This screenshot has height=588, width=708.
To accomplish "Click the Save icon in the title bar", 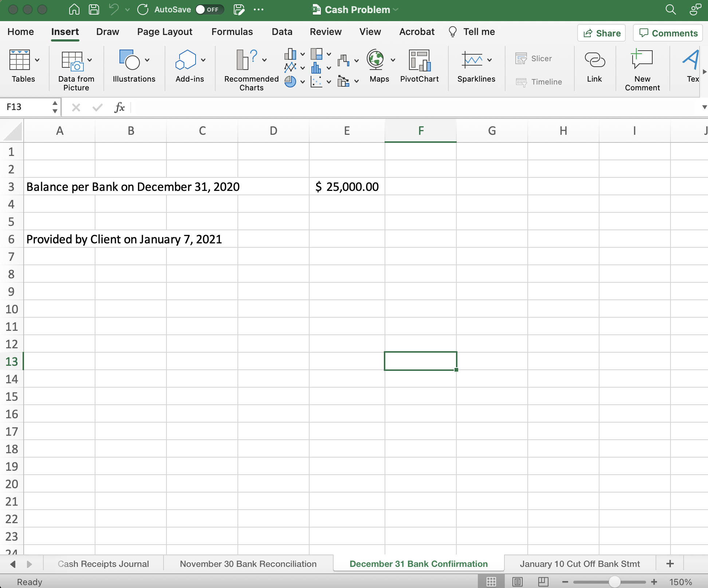I will click(94, 9).
